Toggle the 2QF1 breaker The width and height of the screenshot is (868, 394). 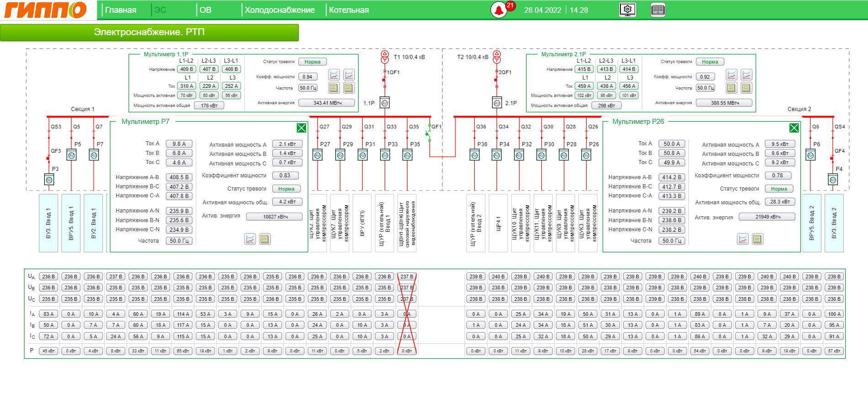tap(496, 80)
